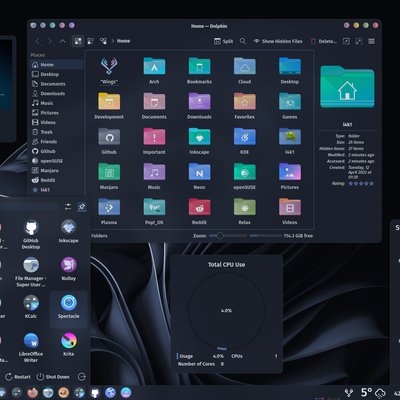Screen dimensions: 400x400
Task: Switch Dolphin to Compact view mode
Action: pos(90,41)
